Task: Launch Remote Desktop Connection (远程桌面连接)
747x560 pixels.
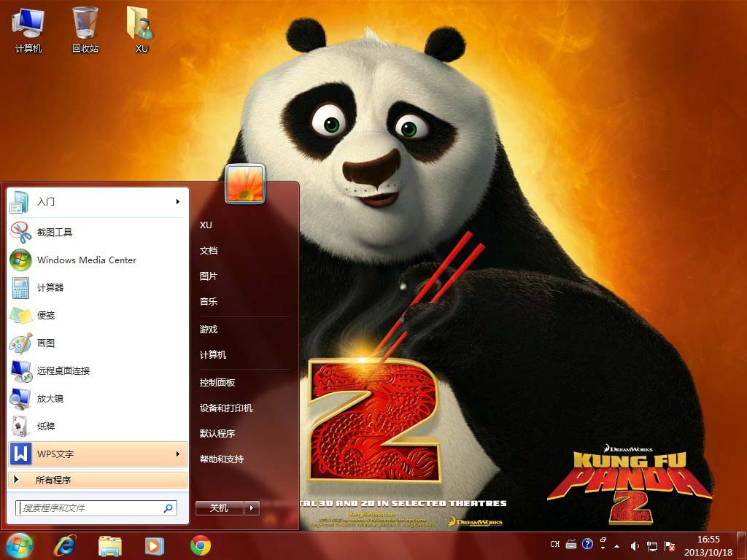Action: (63, 370)
